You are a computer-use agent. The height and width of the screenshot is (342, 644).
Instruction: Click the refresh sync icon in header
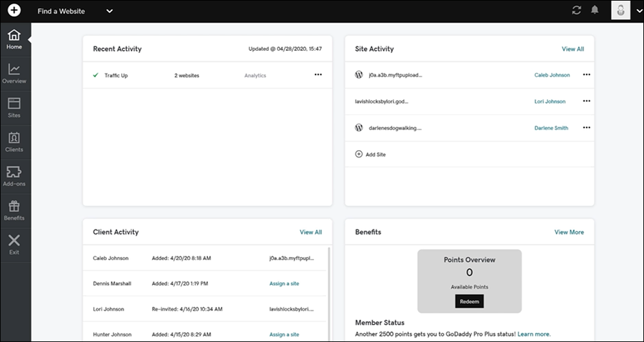tap(576, 11)
